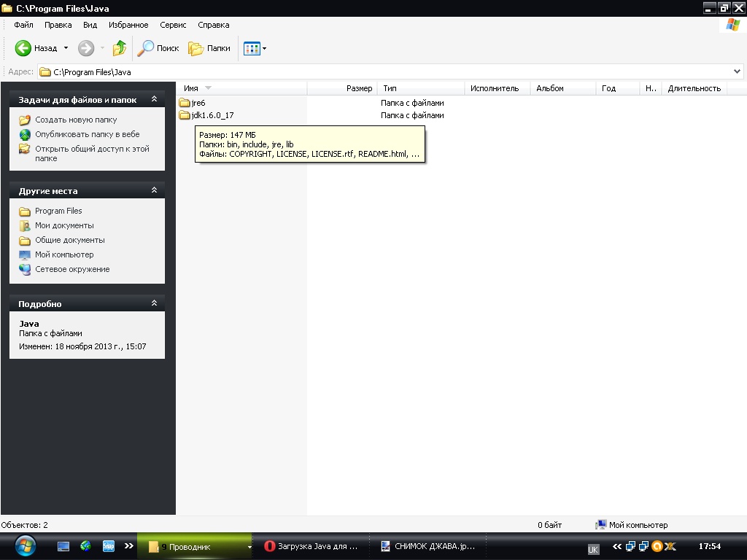Click the Мой компьютер monitor icon in sidebar
Image resolution: width=747 pixels, height=560 pixels.
tap(25, 254)
